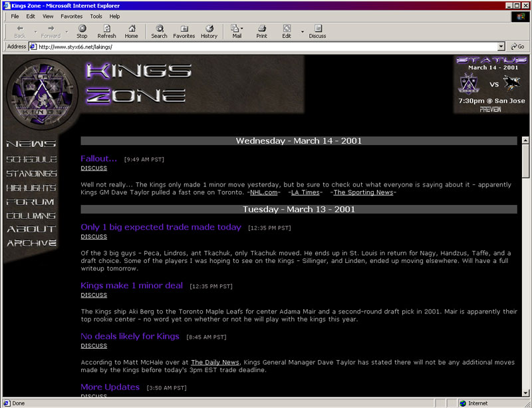Open the 'More Updates' headline
The width and height of the screenshot is (532, 408).
click(110, 387)
